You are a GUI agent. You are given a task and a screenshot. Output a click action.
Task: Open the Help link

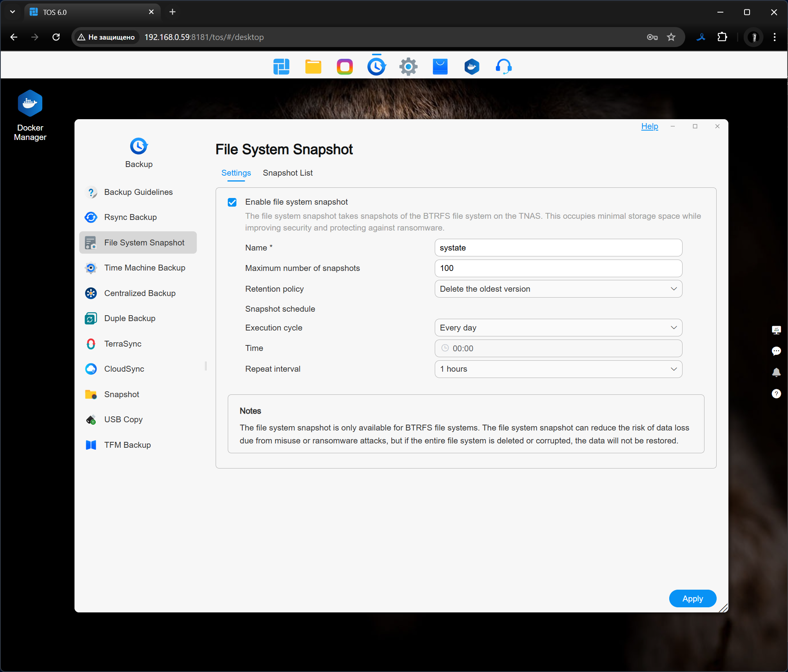pyautogui.click(x=649, y=126)
